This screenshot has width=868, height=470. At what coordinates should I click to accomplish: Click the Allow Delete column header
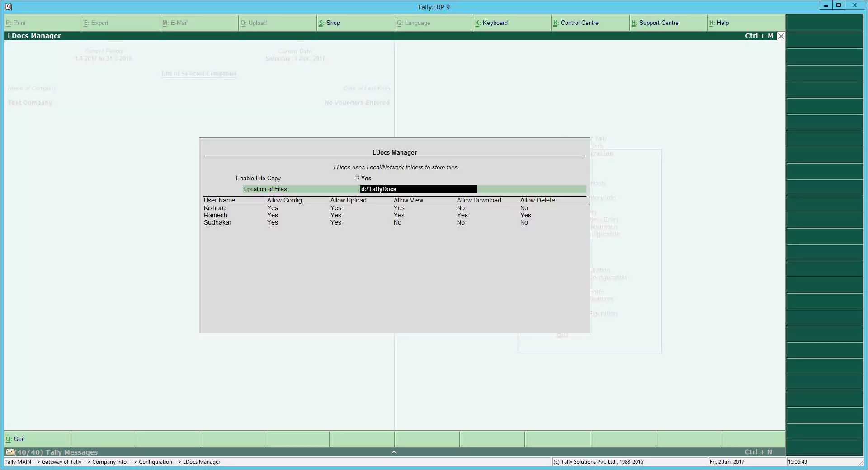[538, 201]
